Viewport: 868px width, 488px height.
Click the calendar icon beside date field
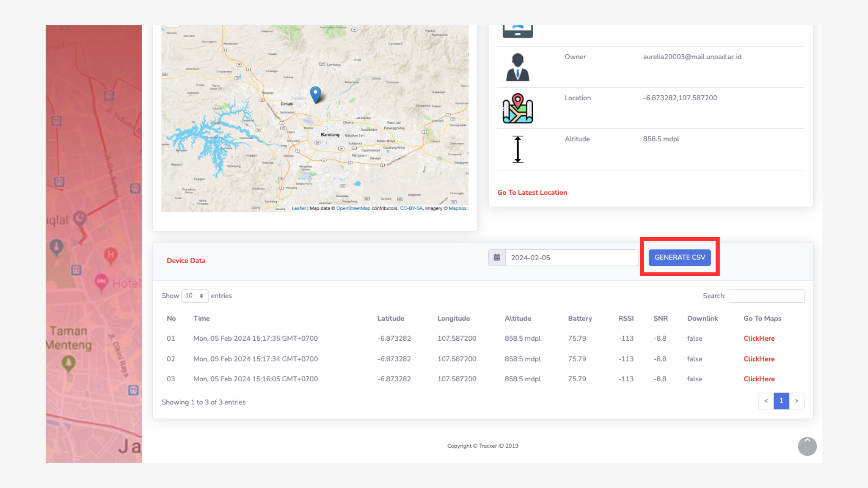pyautogui.click(x=496, y=258)
